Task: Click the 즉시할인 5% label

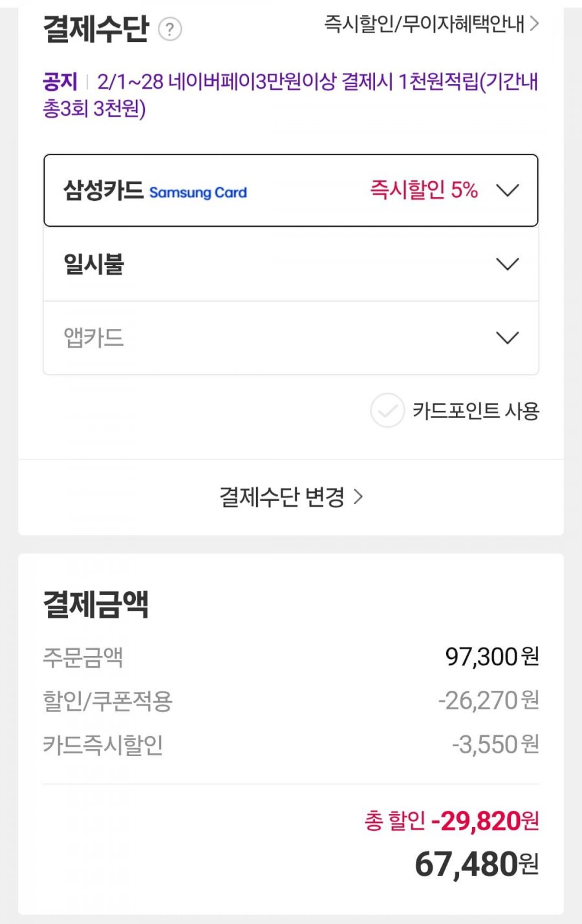Action: click(424, 190)
